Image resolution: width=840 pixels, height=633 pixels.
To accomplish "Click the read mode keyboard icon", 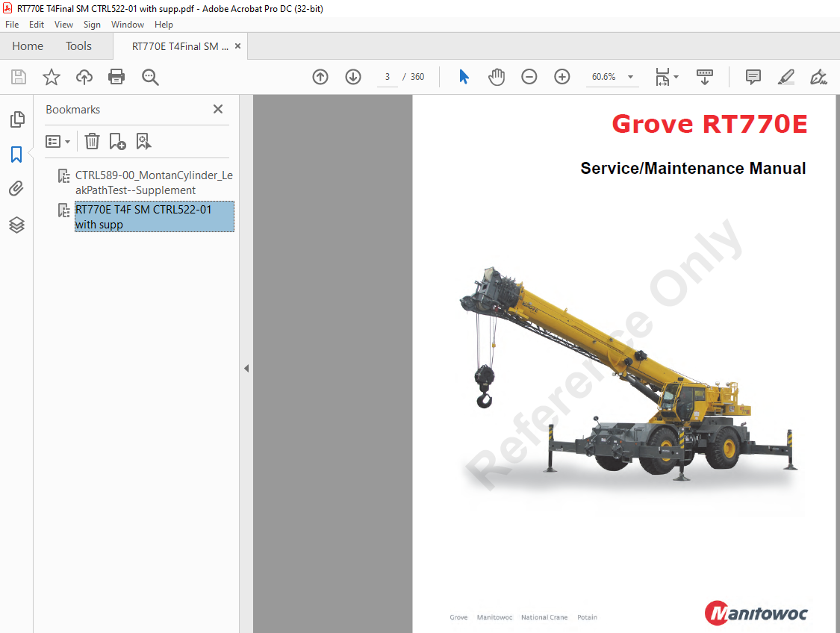I will coord(704,77).
